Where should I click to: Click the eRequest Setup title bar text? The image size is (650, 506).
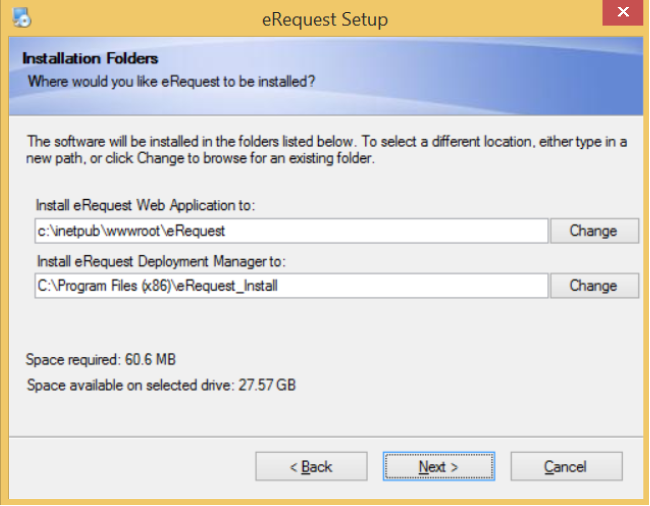(324, 19)
